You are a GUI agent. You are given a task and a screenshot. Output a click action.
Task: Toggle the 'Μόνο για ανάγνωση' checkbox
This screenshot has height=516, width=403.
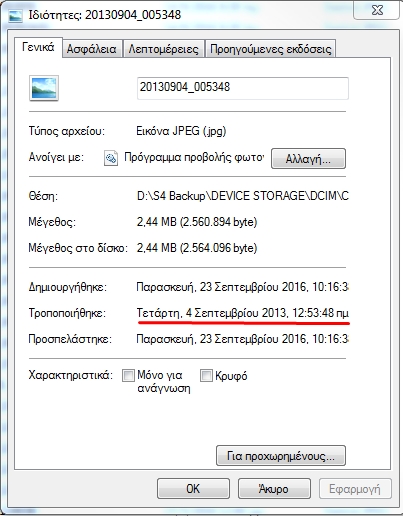pyautogui.click(x=128, y=375)
